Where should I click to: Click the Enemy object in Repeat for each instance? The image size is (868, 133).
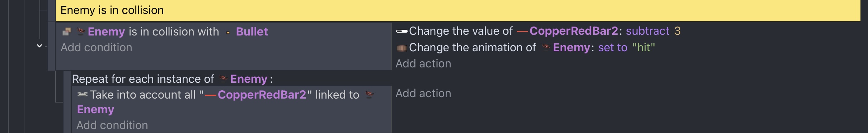(249, 79)
